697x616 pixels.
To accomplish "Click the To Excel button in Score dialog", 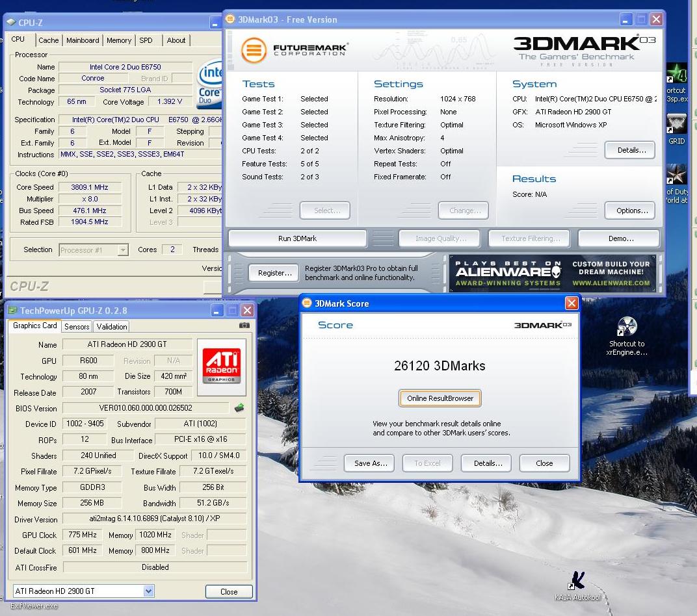I will click(428, 463).
